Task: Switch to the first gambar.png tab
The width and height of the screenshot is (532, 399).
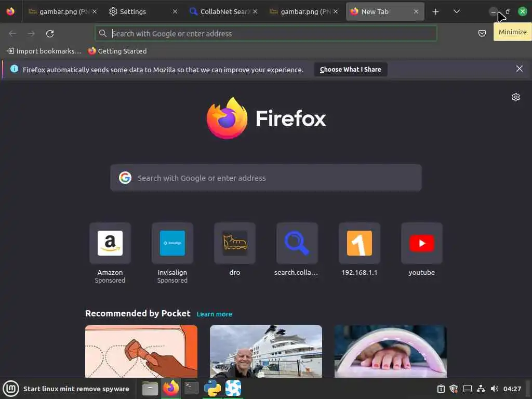Action: 62,11
